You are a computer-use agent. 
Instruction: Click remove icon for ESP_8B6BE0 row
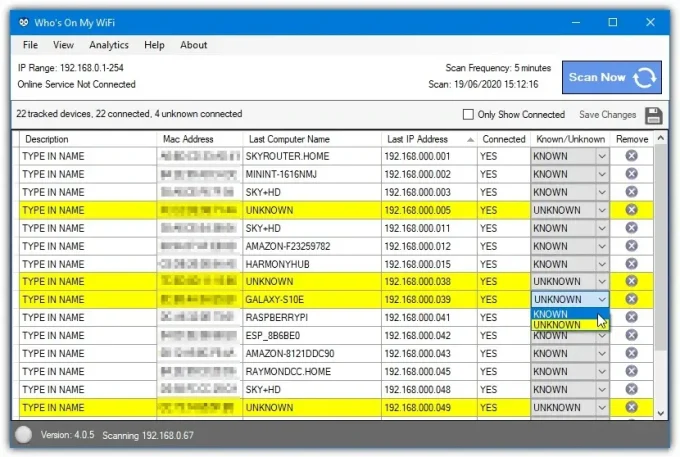click(x=631, y=336)
